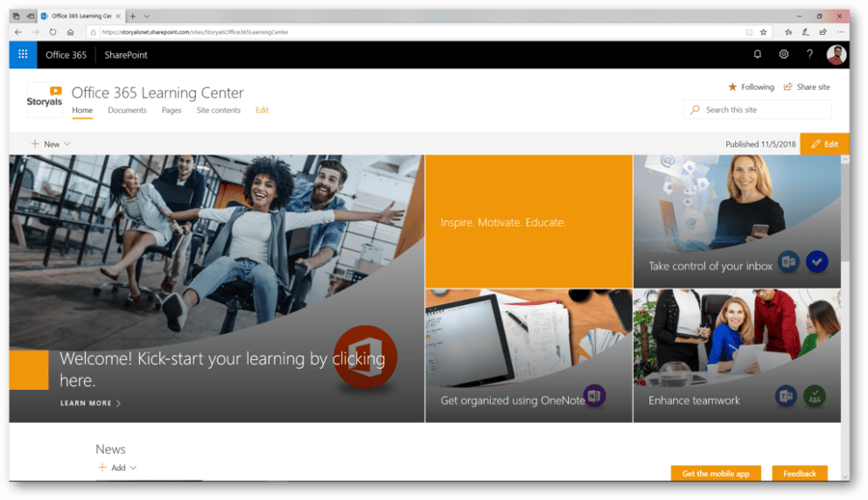Click Edit in the site navigation
This screenshot has height=500, width=868.
coord(261,110)
